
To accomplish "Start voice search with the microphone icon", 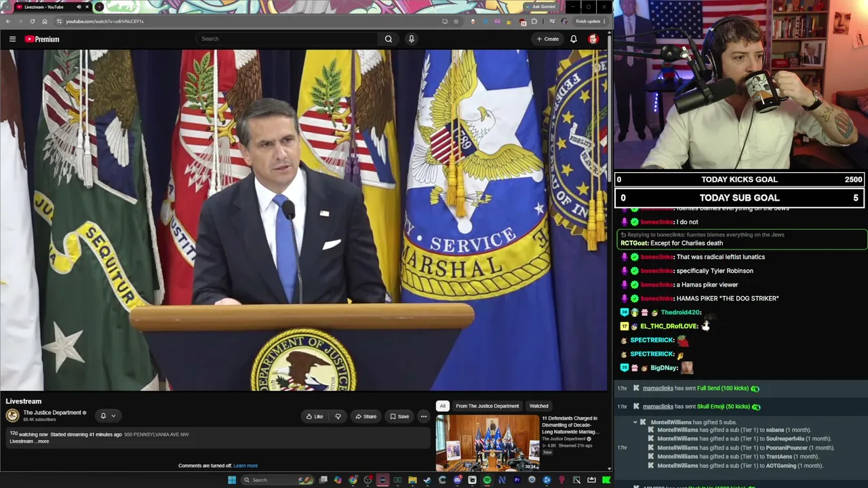I will click(411, 39).
